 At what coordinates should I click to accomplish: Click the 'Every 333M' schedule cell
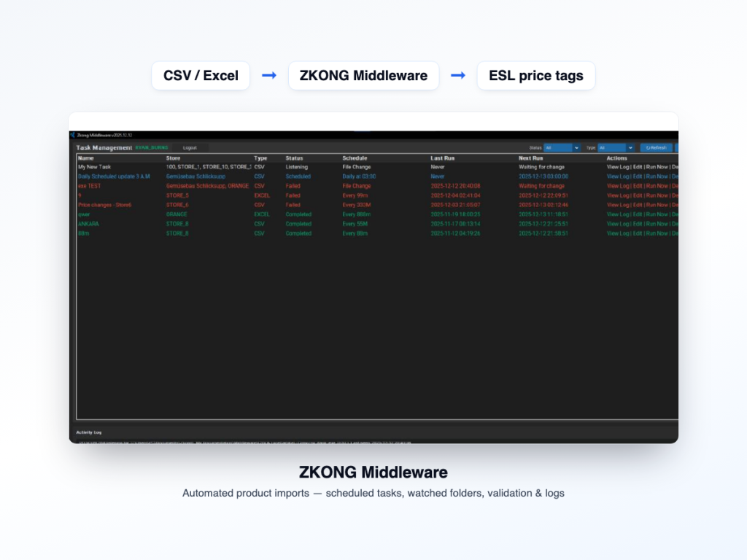356,205
